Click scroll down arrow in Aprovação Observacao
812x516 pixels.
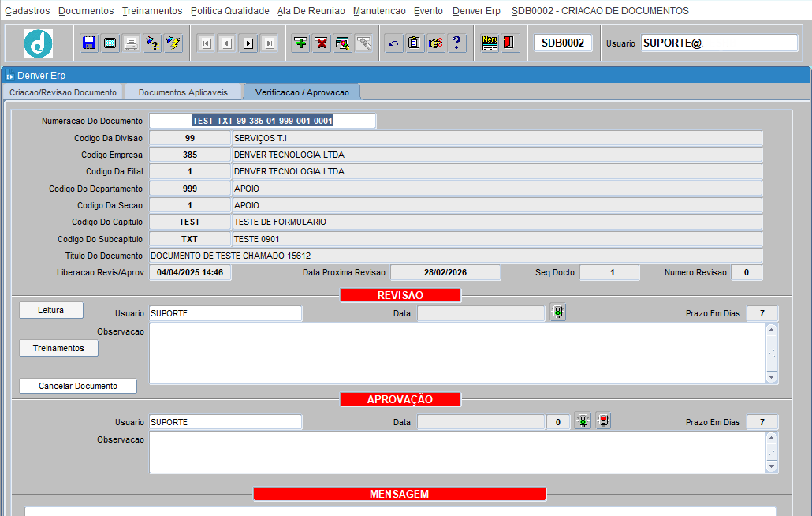coord(772,466)
